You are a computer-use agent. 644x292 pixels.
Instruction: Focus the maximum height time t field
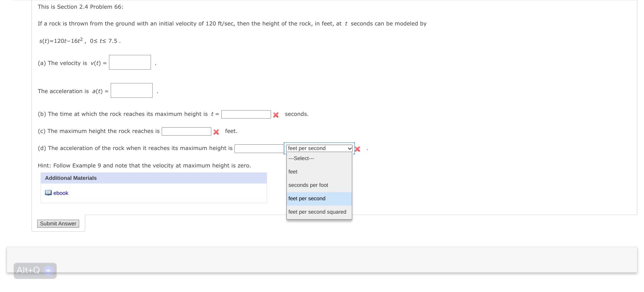click(246, 114)
